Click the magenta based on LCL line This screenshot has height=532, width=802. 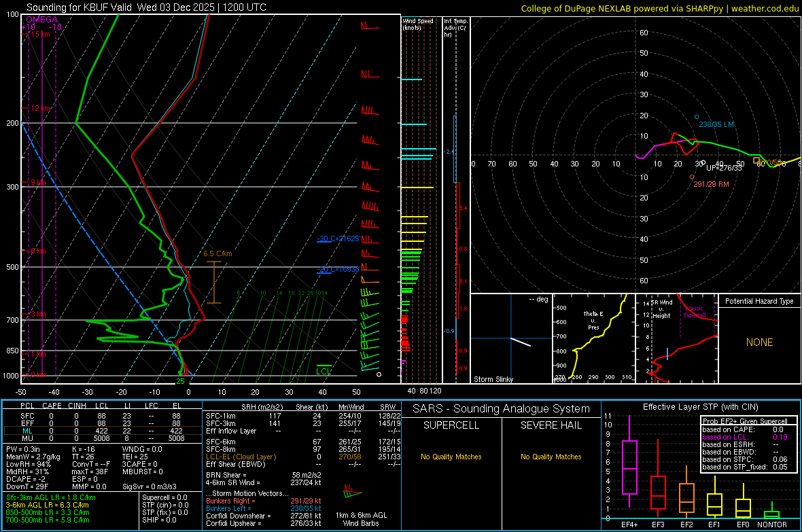point(745,437)
